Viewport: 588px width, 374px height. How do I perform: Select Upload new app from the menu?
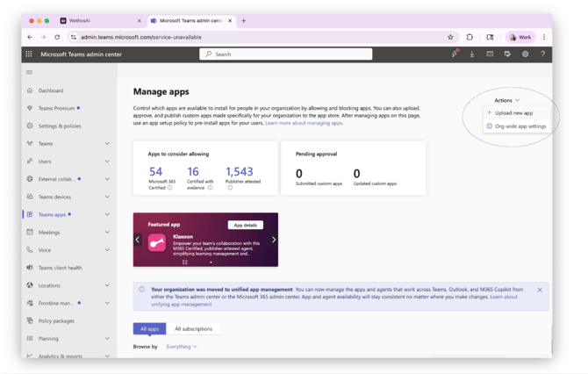(x=513, y=113)
